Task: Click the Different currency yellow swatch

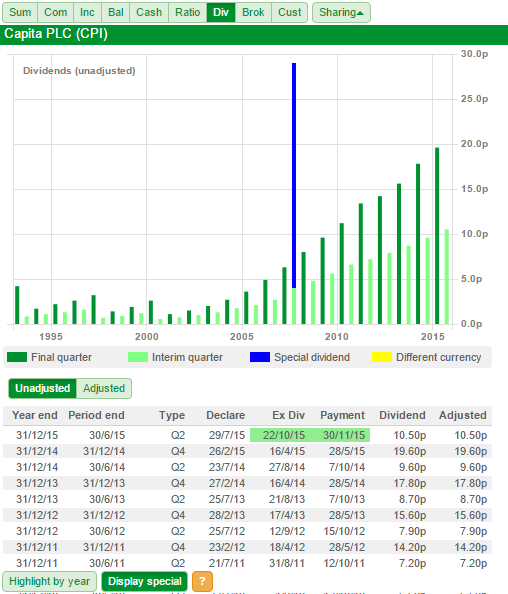Action: (382, 357)
